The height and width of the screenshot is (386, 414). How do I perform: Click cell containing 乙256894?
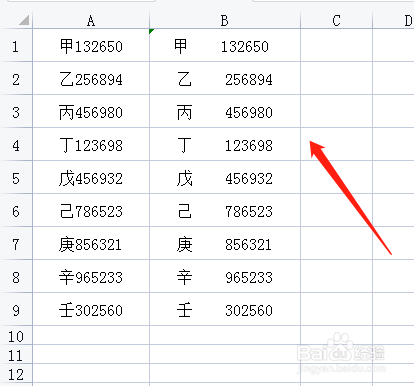(91, 78)
